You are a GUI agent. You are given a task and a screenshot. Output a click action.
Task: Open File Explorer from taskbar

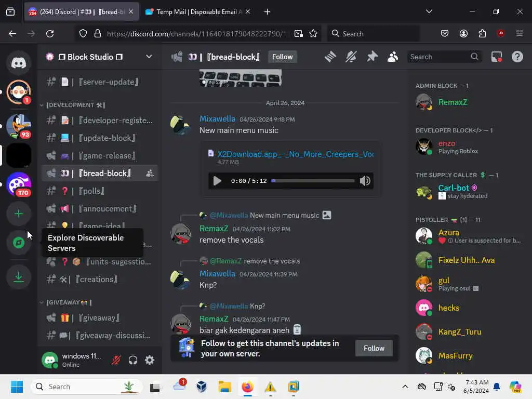[x=224, y=387]
